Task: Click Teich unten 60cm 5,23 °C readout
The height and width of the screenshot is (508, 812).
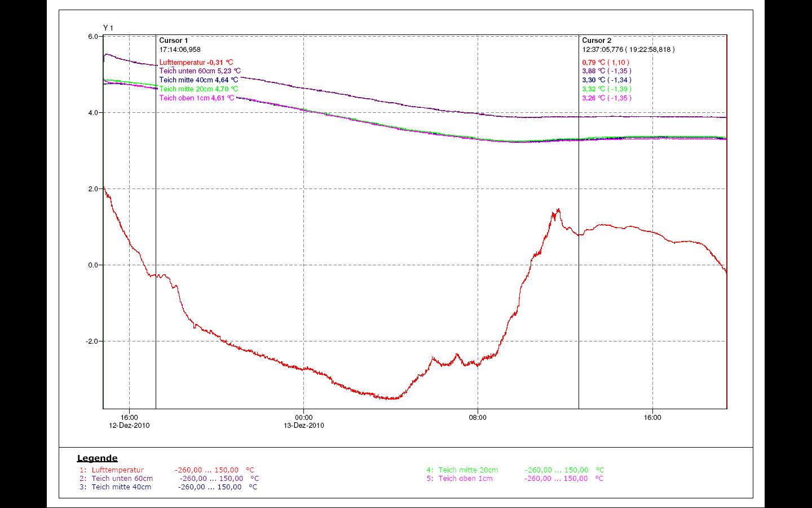Action: click(x=200, y=71)
